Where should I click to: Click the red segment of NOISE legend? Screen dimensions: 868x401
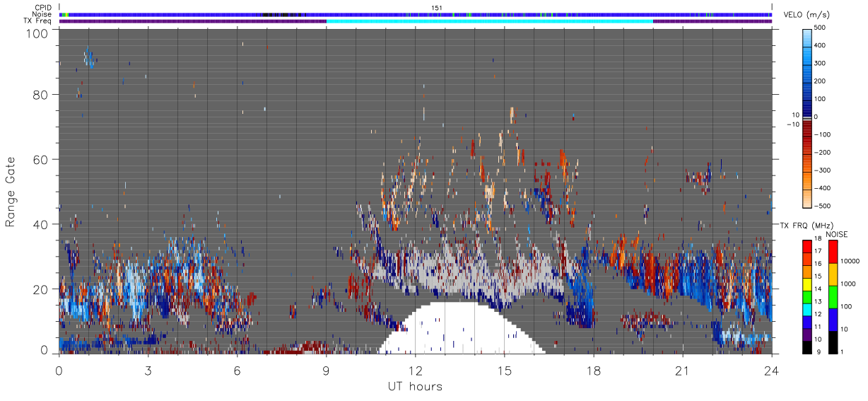(x=833, y=252)
